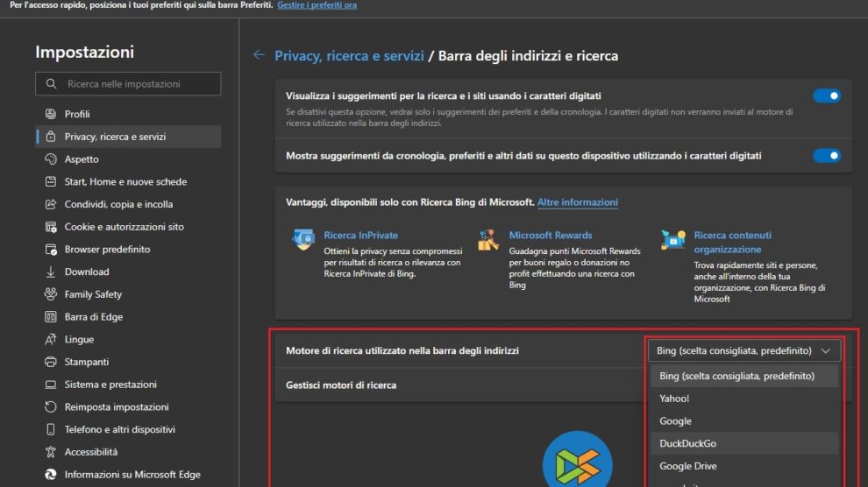The width and height of the screenshot is (868, 487).
Task: Click the Accessibilità icon in sidebar
Action: tap(50, 452)
